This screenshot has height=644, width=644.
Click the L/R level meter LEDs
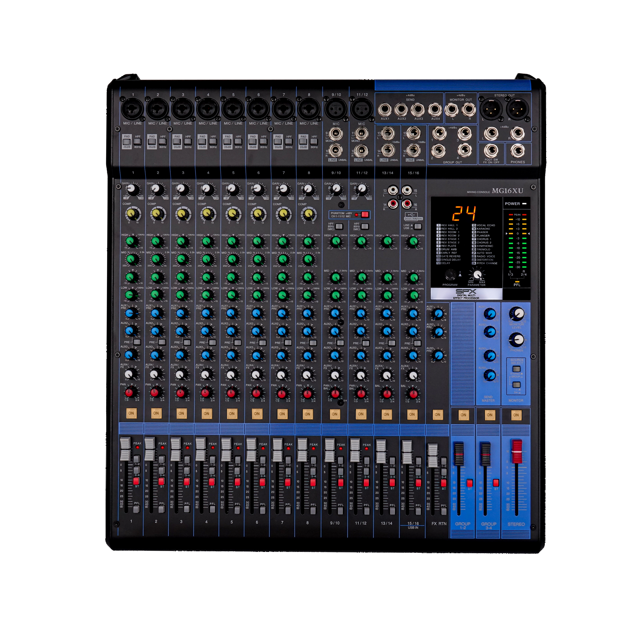[517, 241]
